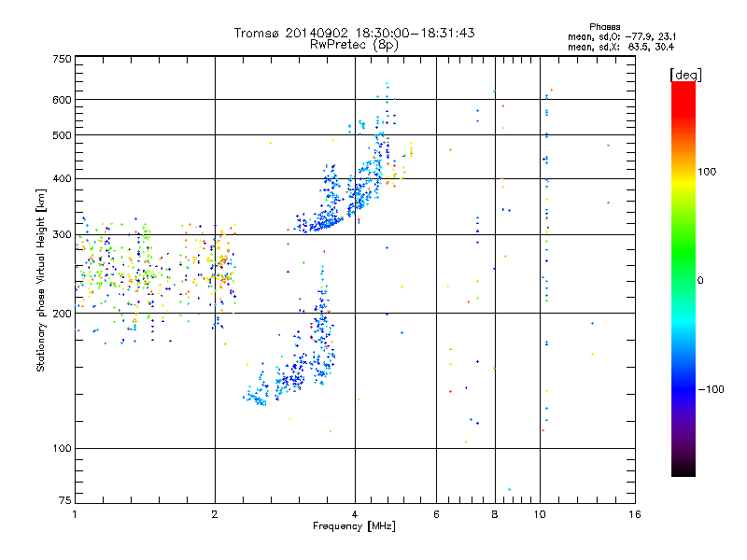Click the y-axis label '75'
This screenshot has width=747, height=560.
[x=65, y=500]
